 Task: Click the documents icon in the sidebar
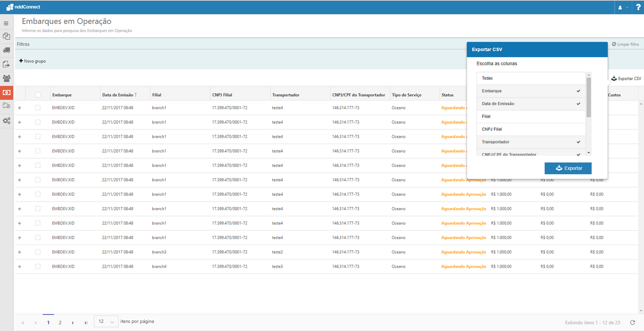tap(7, 36)
